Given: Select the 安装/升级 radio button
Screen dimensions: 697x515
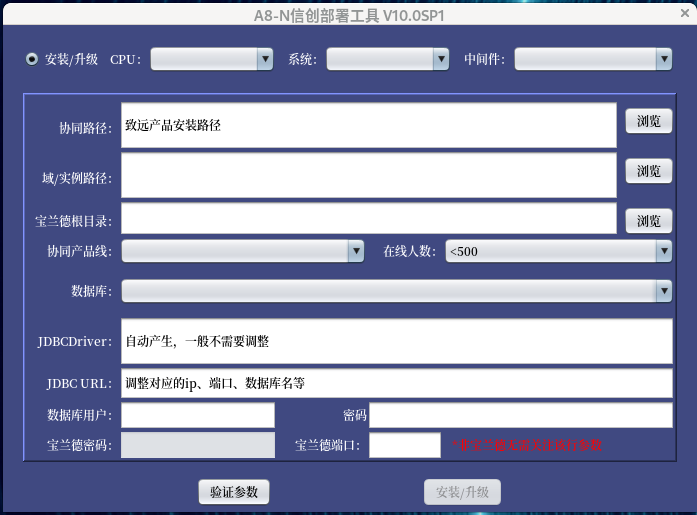Looking at the screenshot, I should point(32,59).
